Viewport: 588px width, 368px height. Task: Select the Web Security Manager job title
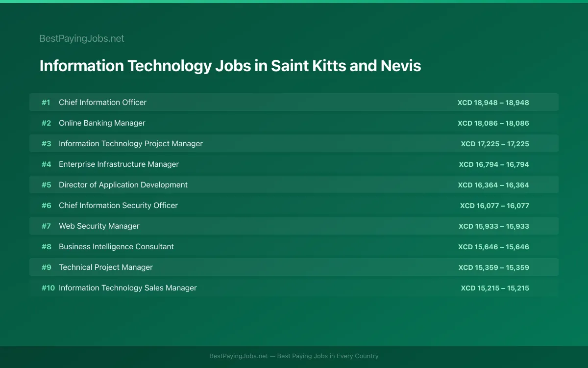tap(99, 226)
